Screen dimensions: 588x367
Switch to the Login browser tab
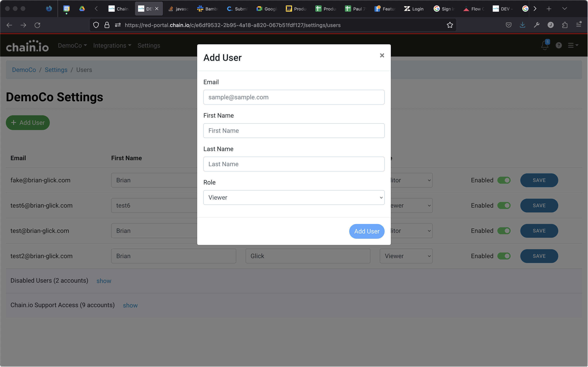pyautogui.click(x=414, y=9)
